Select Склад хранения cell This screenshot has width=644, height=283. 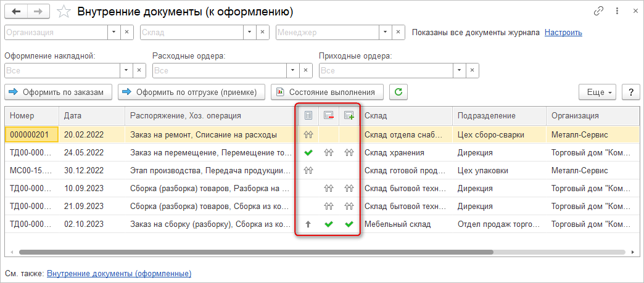click(406, 152)
